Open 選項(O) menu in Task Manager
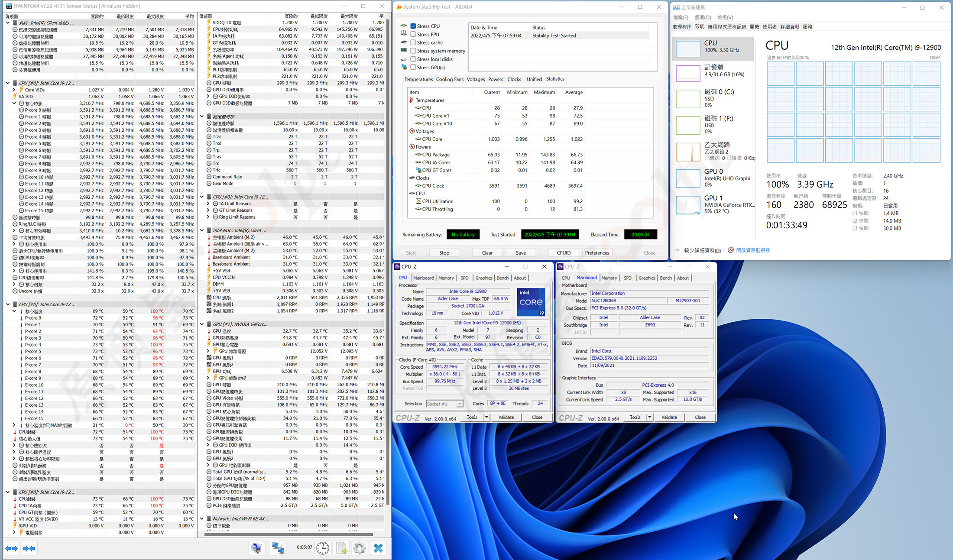This screenshot has width=953, height=560. click(x=702, y=17)
